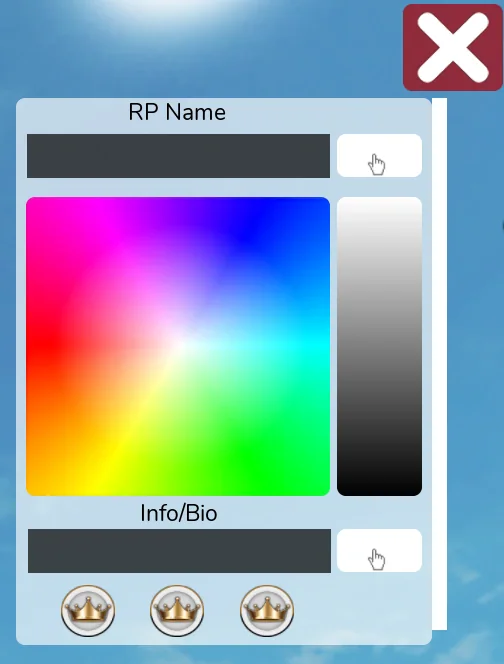504x664 pixels.
Task: Click the dark RP Name text field
Action: 178,156
